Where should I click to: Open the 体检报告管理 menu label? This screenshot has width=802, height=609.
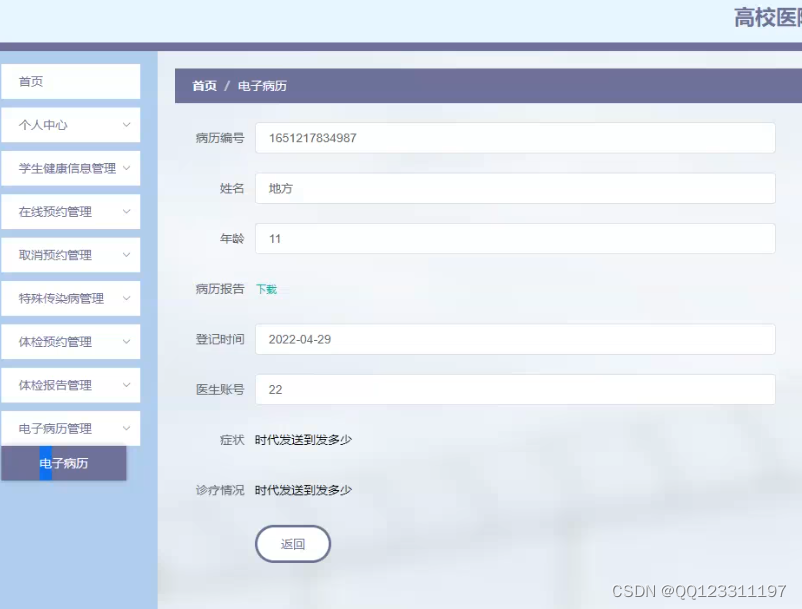[x=55, y=385]
